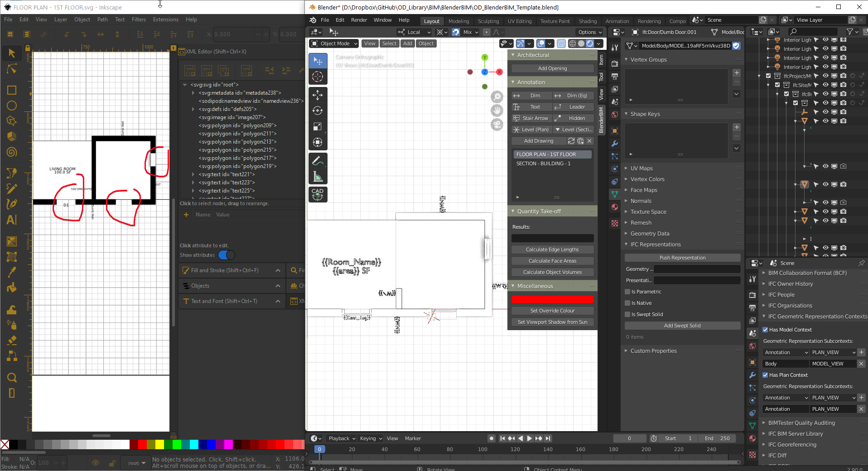Activate Inkscape's Rectangle tool
Image resolution: width=868 pixels, height=471 pixels.
[x=12, y=90]
